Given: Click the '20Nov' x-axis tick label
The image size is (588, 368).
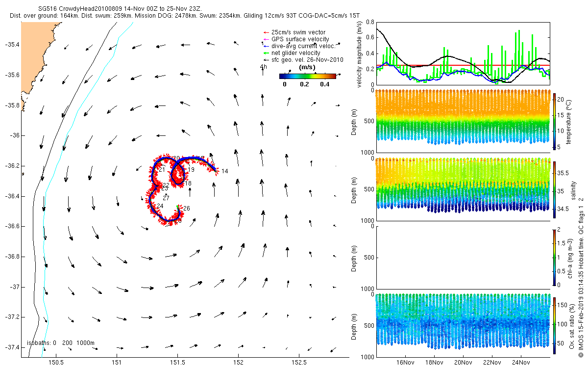Looking at the screenshot, I should [x=463, y=363].
